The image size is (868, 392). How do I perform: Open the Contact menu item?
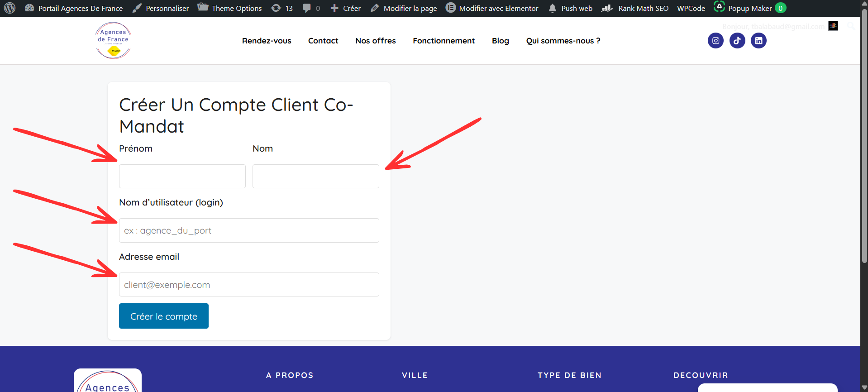coord(323,41)
